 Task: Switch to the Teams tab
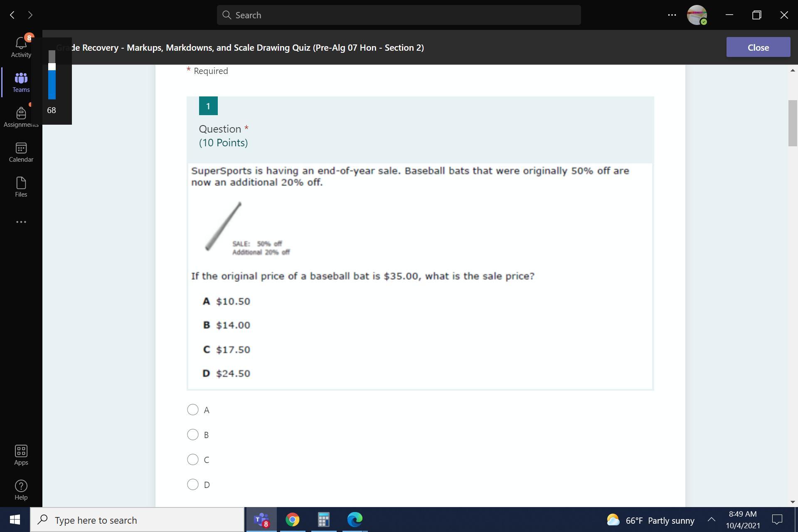pos(21,82)
